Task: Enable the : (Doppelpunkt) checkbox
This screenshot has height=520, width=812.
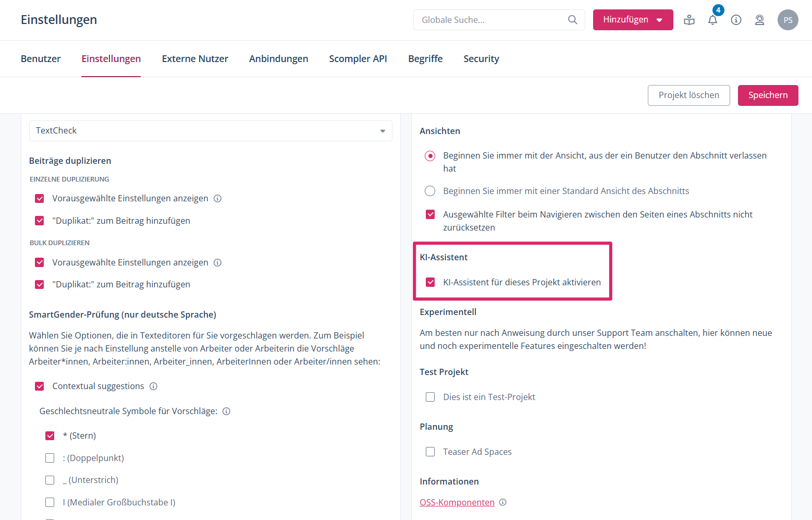Action: (x=50, y=458)
